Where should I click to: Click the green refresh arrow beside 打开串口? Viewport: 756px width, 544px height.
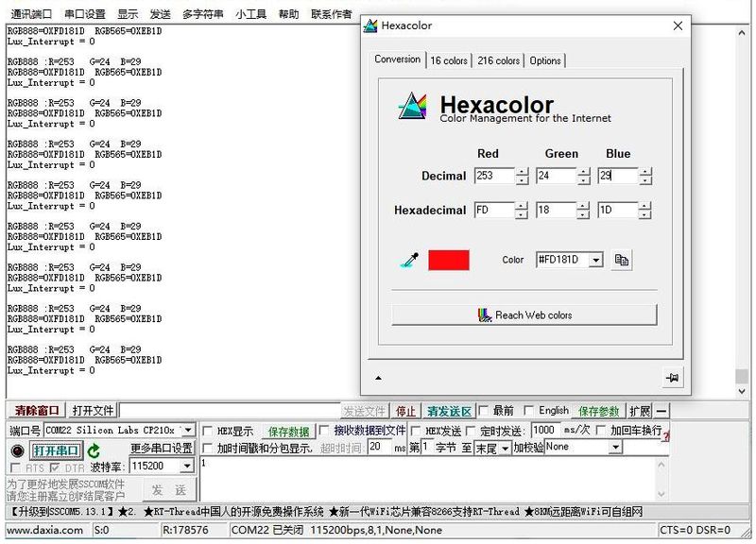point(94,451)
